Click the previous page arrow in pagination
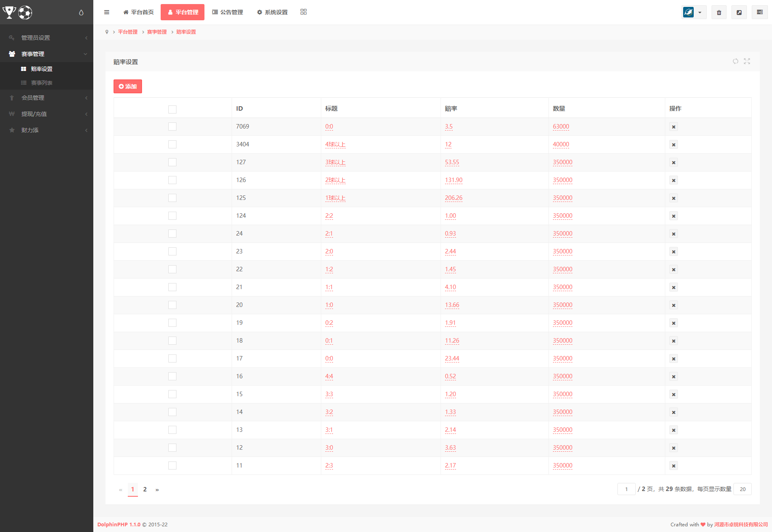 [120, 490]
